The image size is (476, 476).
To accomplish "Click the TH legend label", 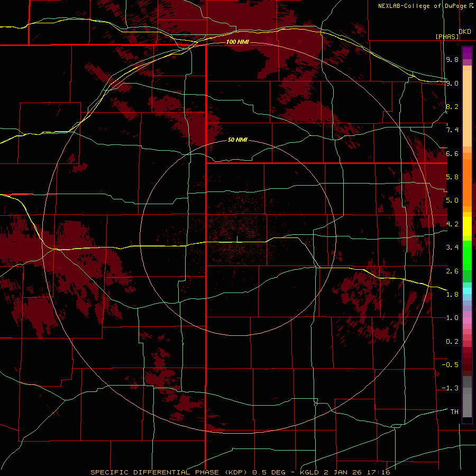I will [x=454, y=412].
